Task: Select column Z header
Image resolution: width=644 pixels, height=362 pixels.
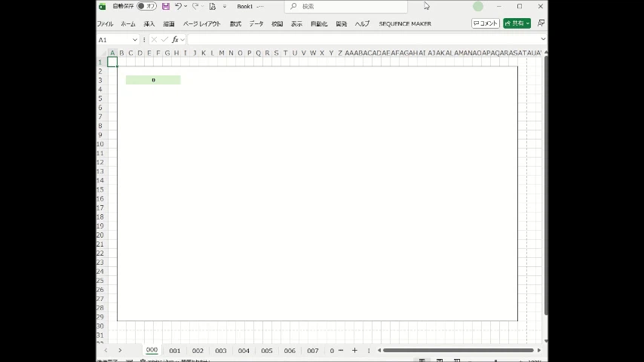Action: [x=340, y=53]
